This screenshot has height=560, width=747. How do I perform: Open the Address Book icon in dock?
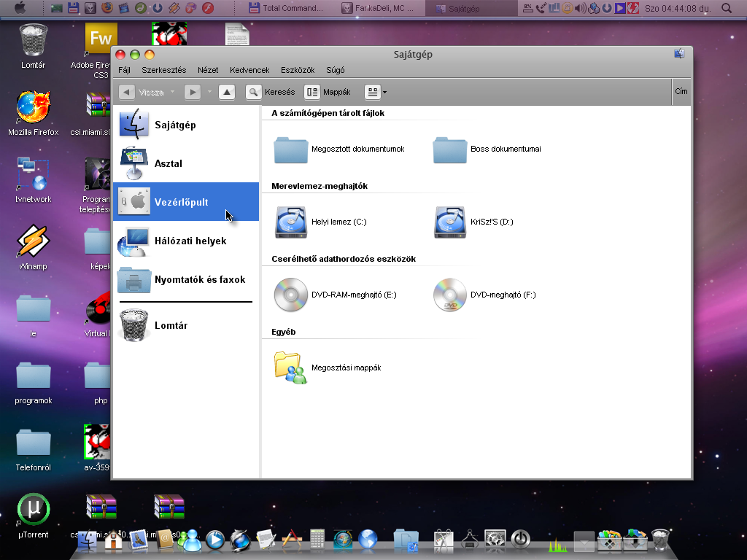[x=165, y=541]
